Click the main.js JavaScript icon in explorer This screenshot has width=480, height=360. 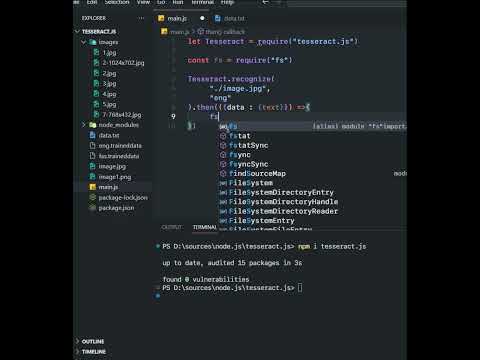(93, 187)
